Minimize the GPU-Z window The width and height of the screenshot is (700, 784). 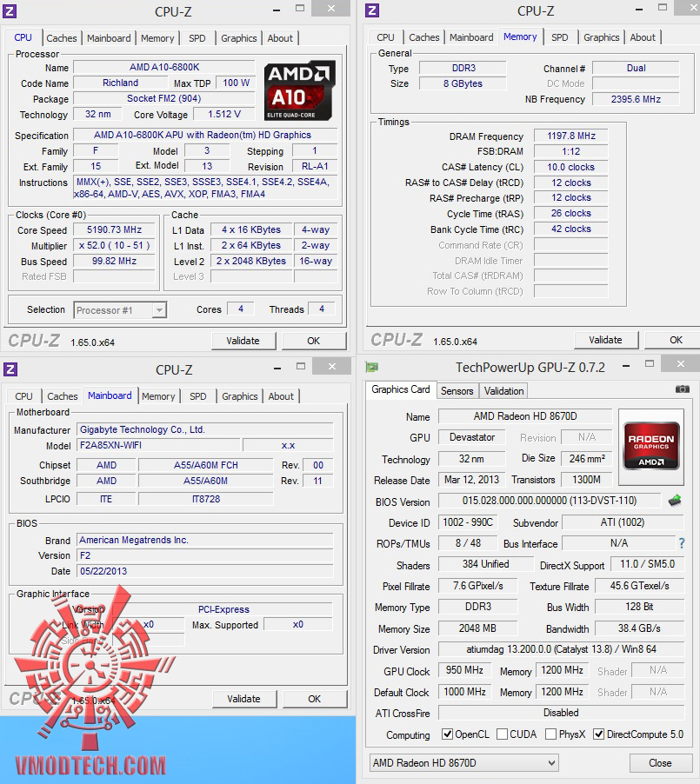click(x=625, y=366)
